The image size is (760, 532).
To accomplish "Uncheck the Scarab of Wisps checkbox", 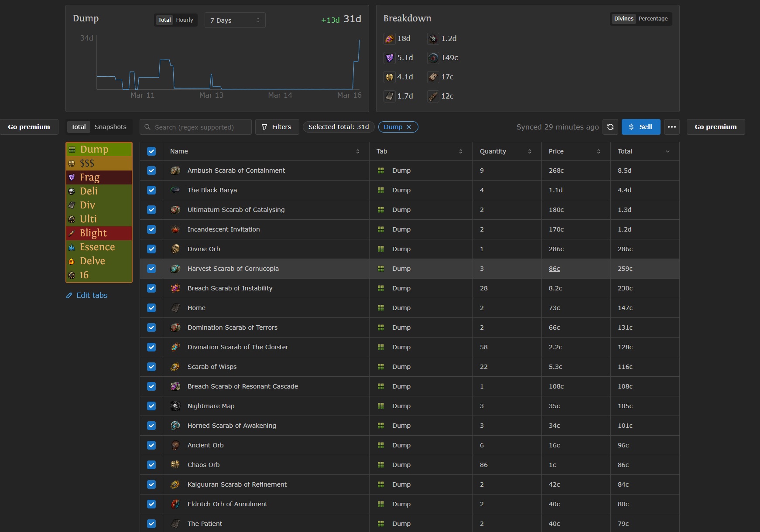I will click(151, 367).
